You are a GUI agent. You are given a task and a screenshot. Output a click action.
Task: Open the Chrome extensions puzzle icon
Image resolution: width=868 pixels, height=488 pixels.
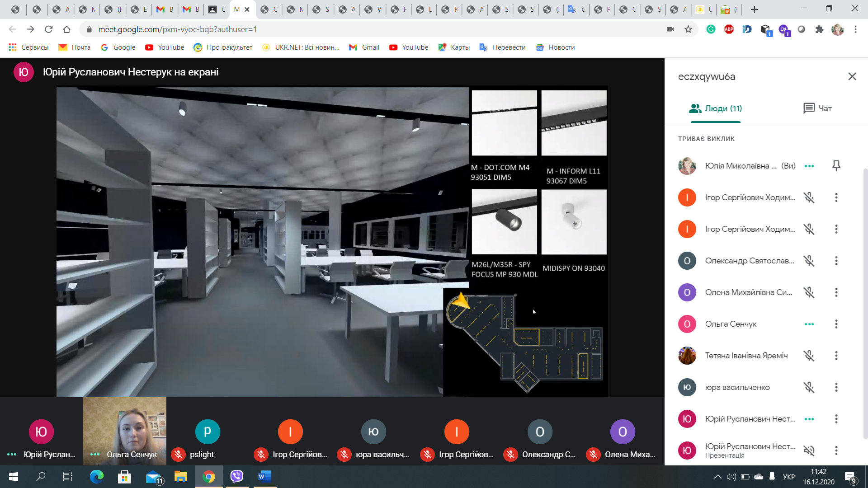tap(819, 29)
